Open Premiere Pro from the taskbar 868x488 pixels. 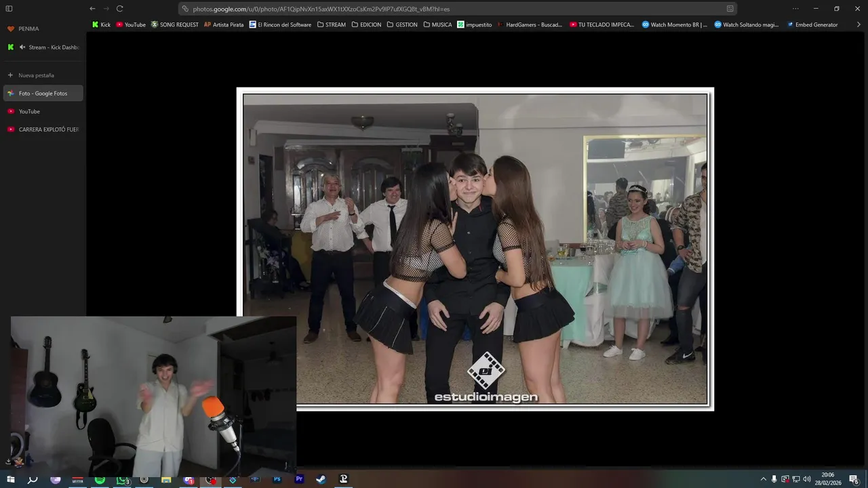coord(299,479)
